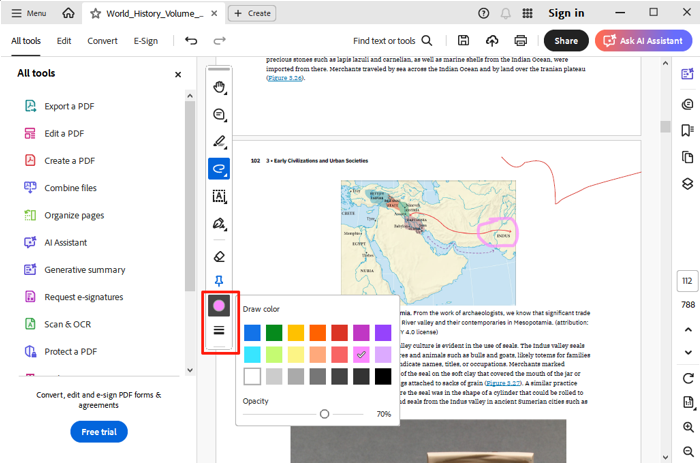Open the Figure 3.26 link
The image size is (700, 463).
[x=285, y=78]
